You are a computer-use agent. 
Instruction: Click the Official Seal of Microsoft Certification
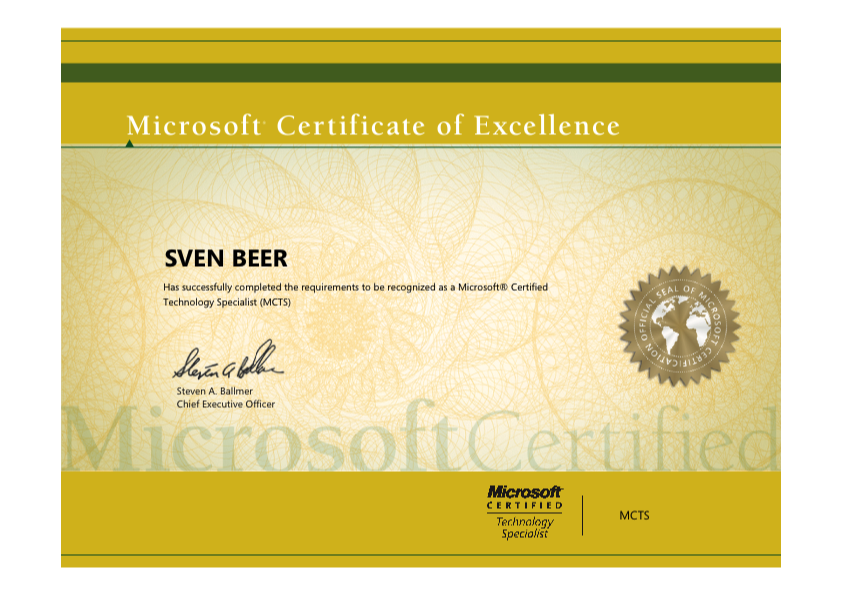680,326
